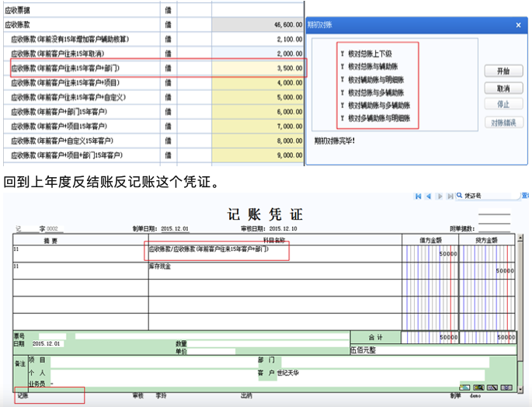Select row 年前客户往来15年客户+自定义
The width and height of the screenshot is (532, 407).
pos(154,97)
